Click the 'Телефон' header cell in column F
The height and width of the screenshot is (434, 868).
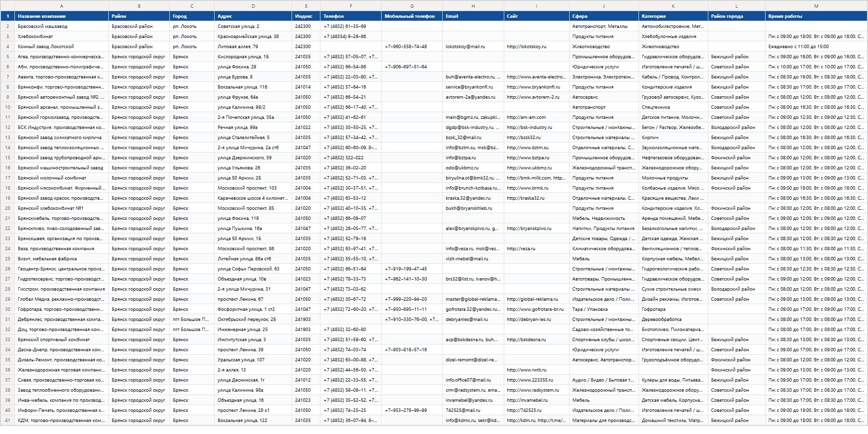tap(351, 16)
